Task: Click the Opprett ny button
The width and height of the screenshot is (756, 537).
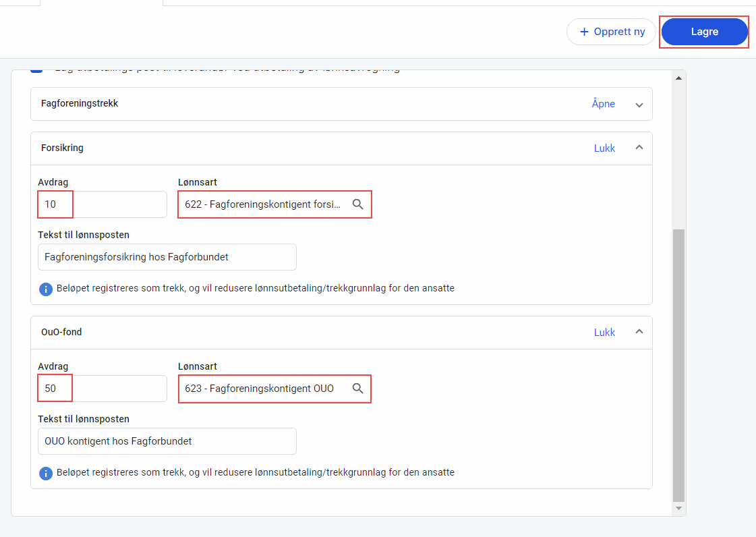Action: 612,32
